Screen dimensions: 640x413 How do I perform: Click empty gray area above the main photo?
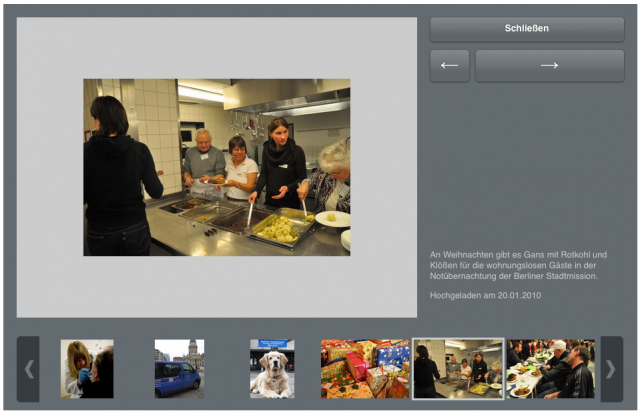point(216,47)
